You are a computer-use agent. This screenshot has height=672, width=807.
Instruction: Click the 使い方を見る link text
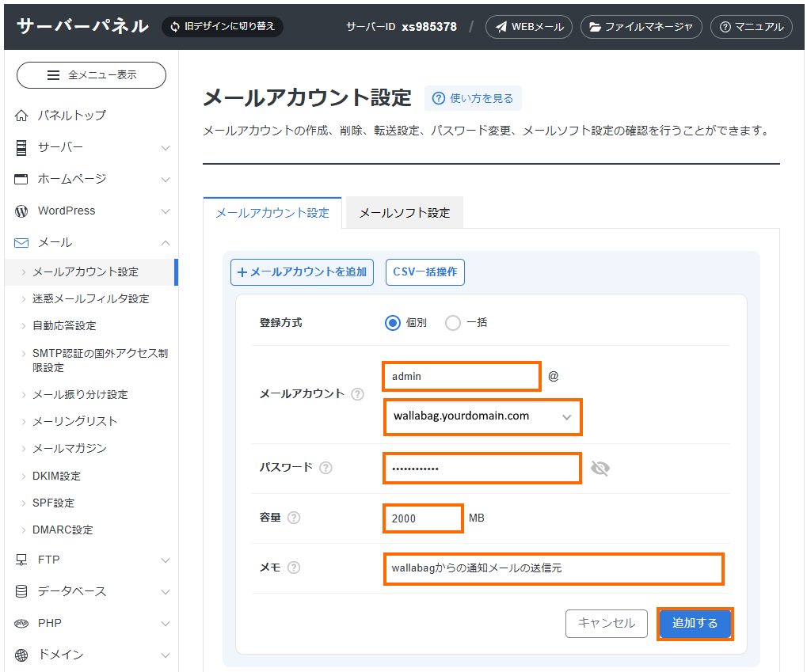pyautogui.click(x=482, y=98)
